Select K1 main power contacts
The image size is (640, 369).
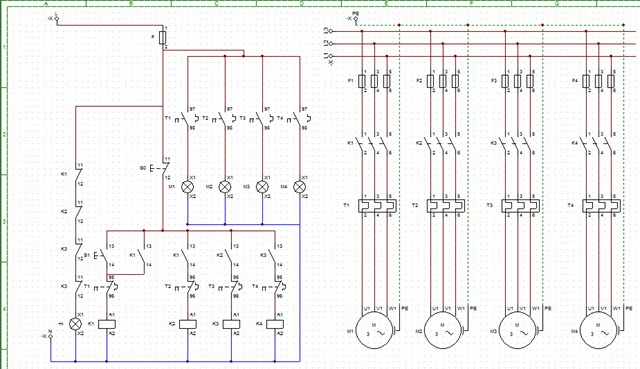point(372,144)
